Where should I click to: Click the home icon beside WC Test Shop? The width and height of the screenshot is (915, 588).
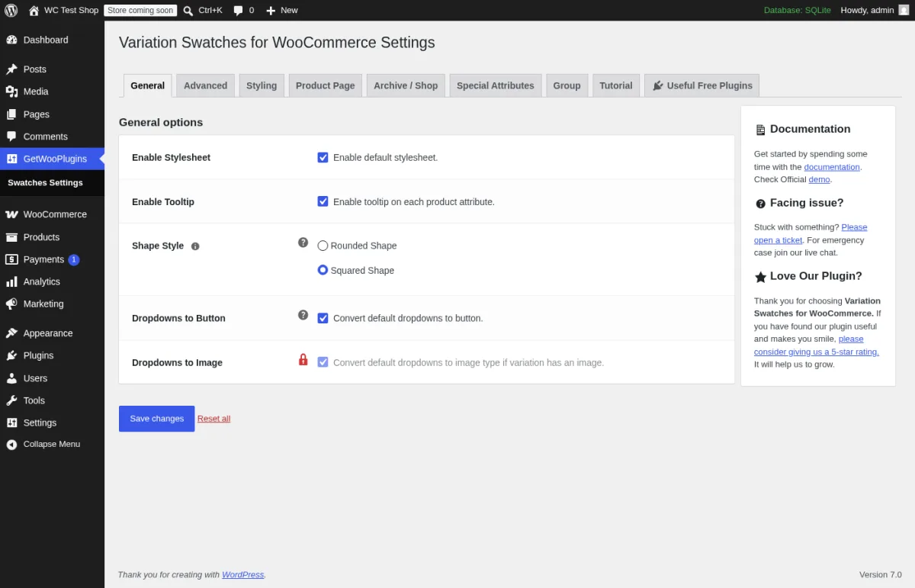(x=34, y=11)
